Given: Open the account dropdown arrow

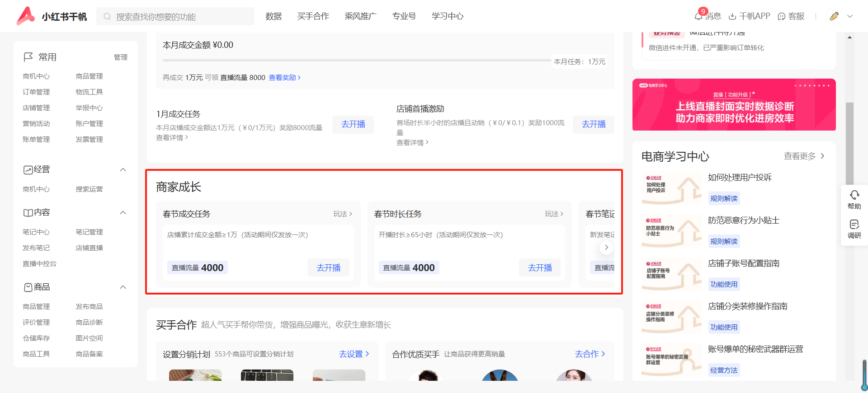Looking at the screenshot, I should 850,16.
